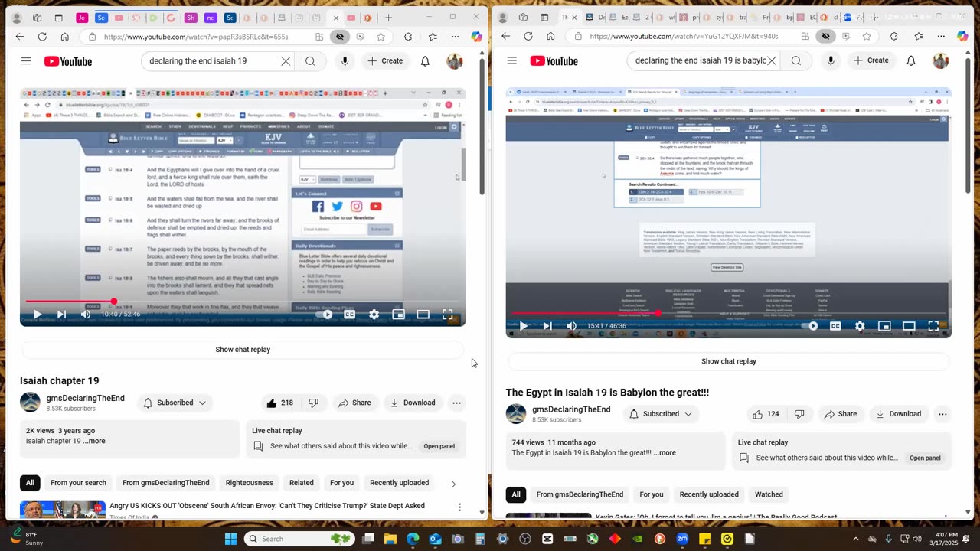Toggle closed captions in left player

coord(349,314)
